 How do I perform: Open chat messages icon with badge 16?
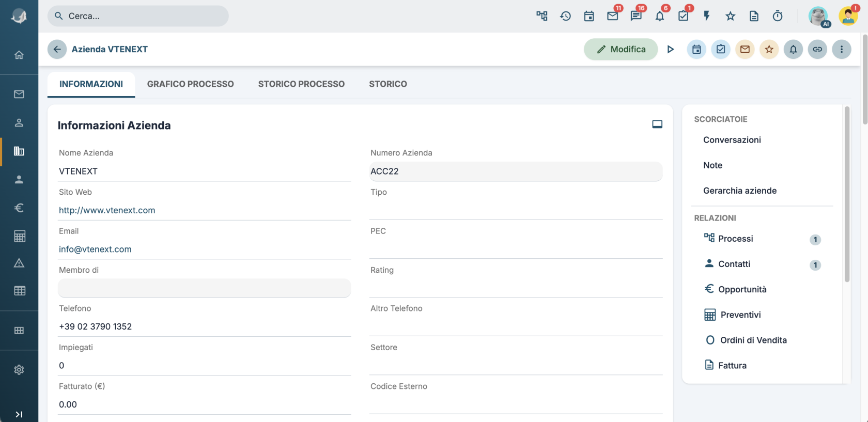(636, 16)
